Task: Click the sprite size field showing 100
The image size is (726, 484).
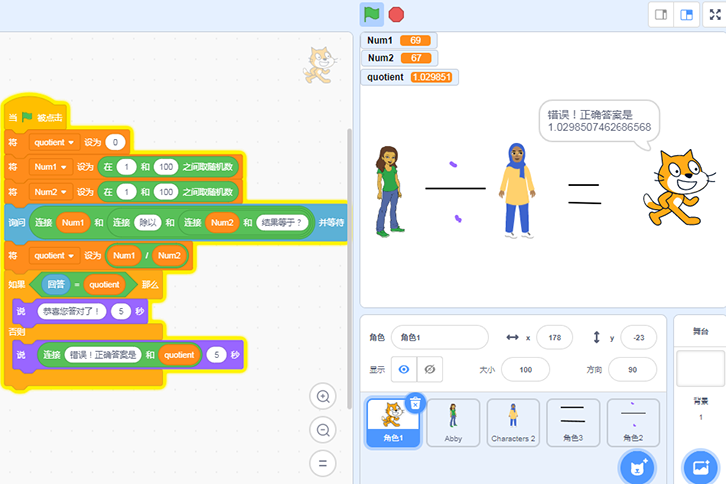Action: (x=518, y=369)
